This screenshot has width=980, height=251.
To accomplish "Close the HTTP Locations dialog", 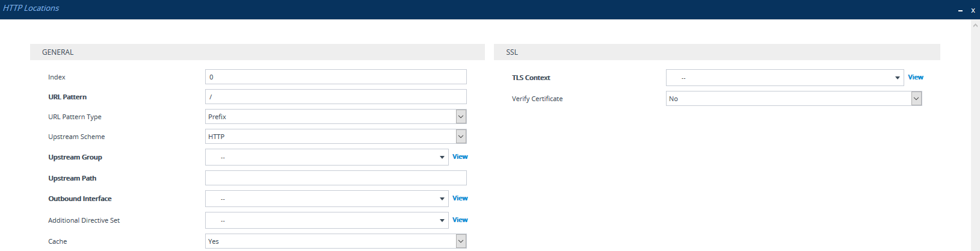I will click(x=973, y=10).
